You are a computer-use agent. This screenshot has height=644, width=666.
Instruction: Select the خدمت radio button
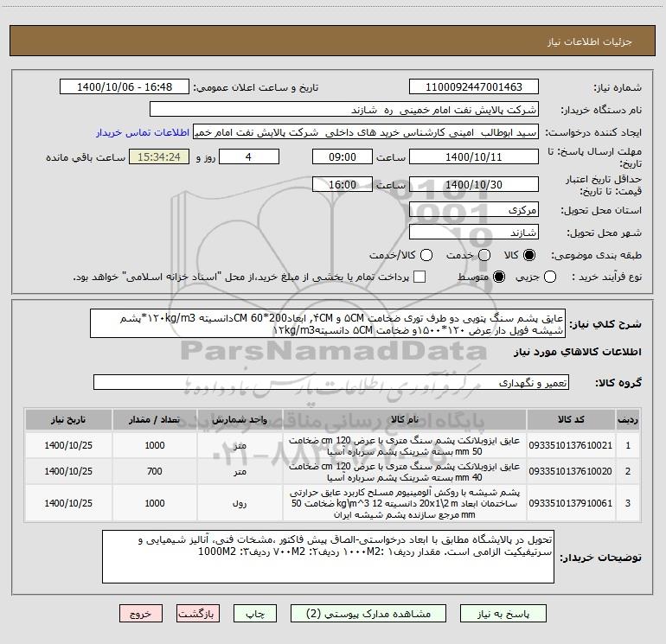484,255
